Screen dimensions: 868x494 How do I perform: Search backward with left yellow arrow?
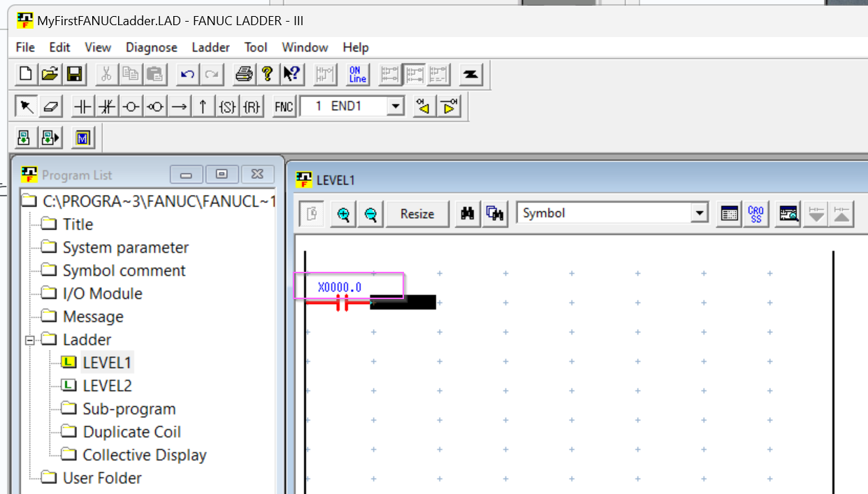[x=423, y=107]
